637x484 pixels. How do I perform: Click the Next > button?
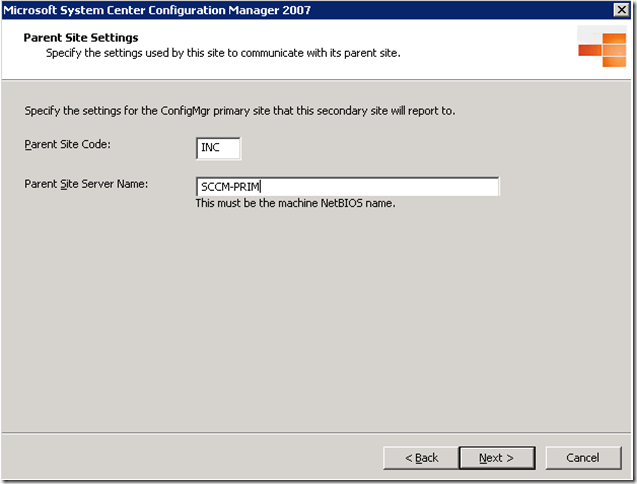click(497, 458)
